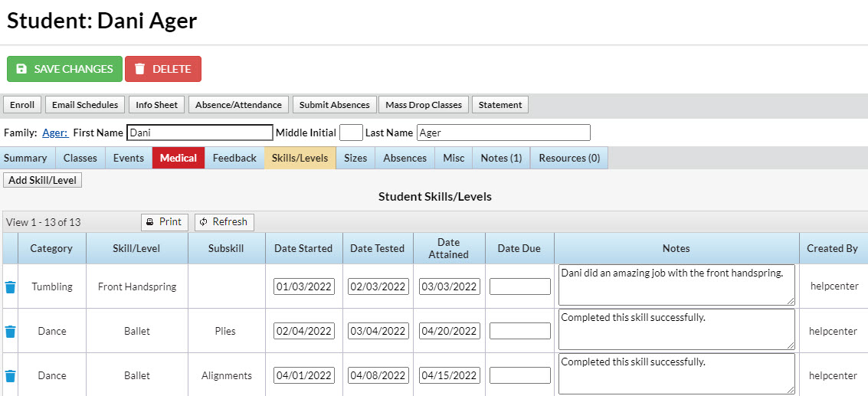Edit Date Attained 04/20/2022 field
The image size is (868, 396).
[450, 331]
